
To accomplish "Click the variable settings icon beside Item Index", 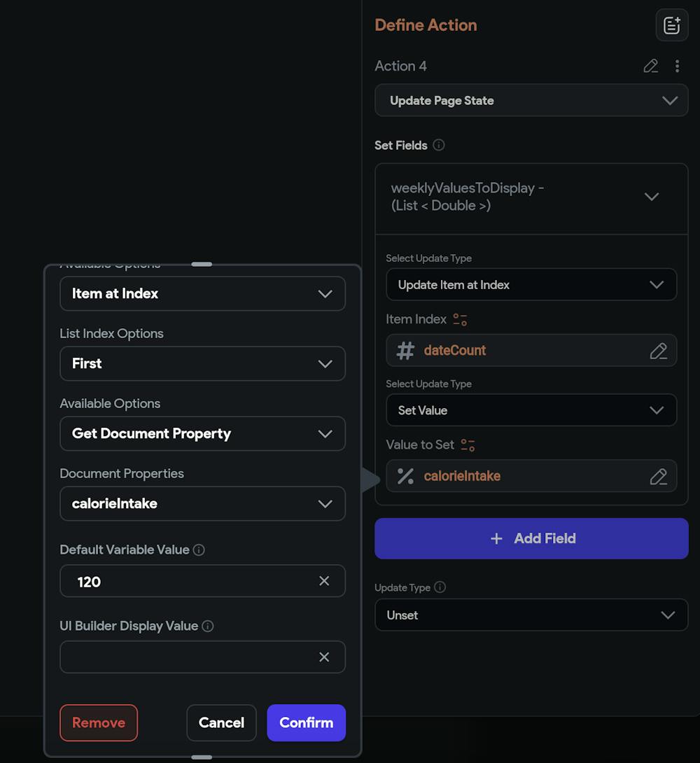I will 460,319.
